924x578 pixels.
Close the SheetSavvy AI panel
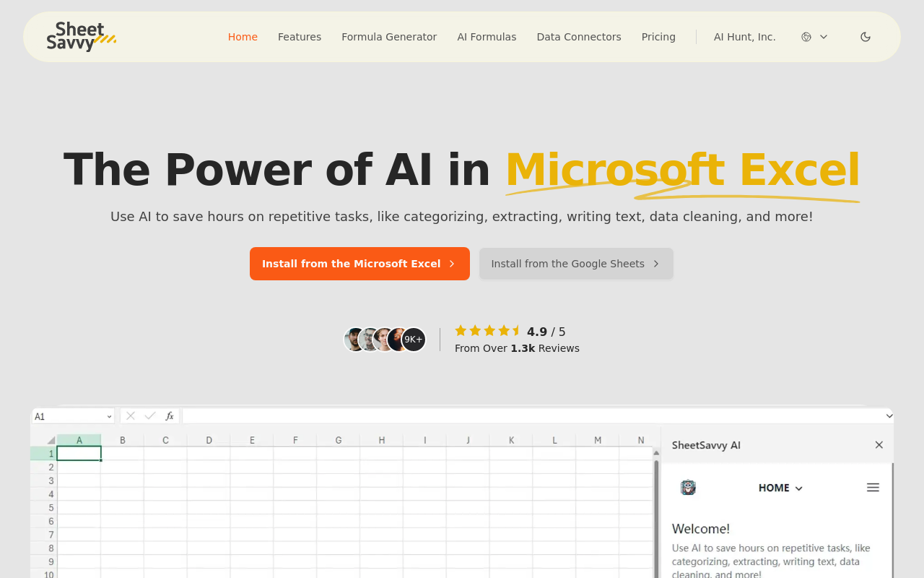pos(879,445)
